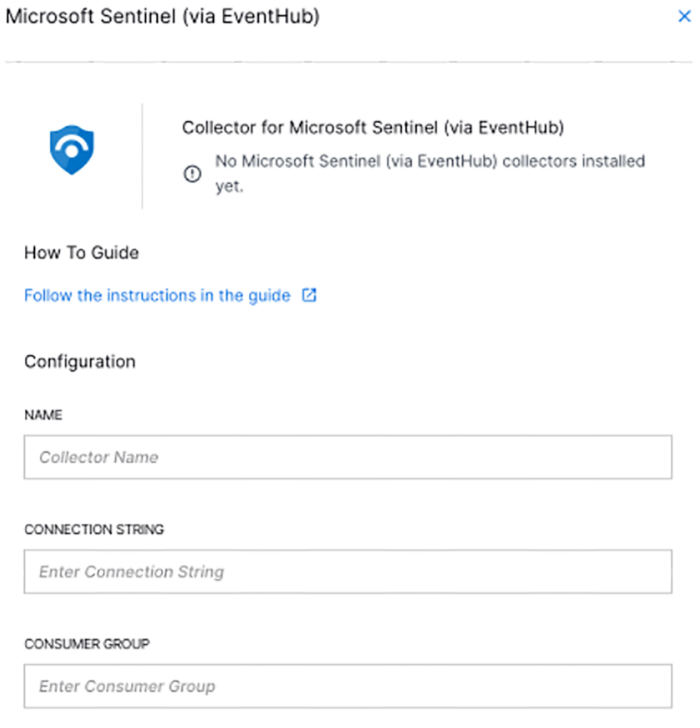Select the Enter Consumer Group field
Image resolution: width=700 pixels, height=728 pixels.
click(348, 686)
